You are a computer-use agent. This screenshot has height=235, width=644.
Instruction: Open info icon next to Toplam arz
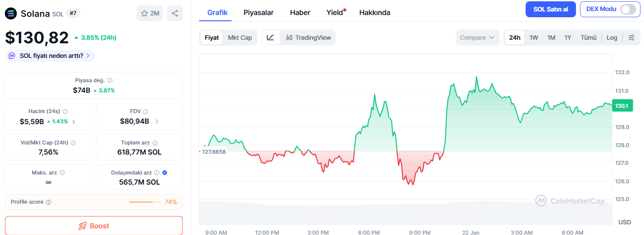[155, 143]
